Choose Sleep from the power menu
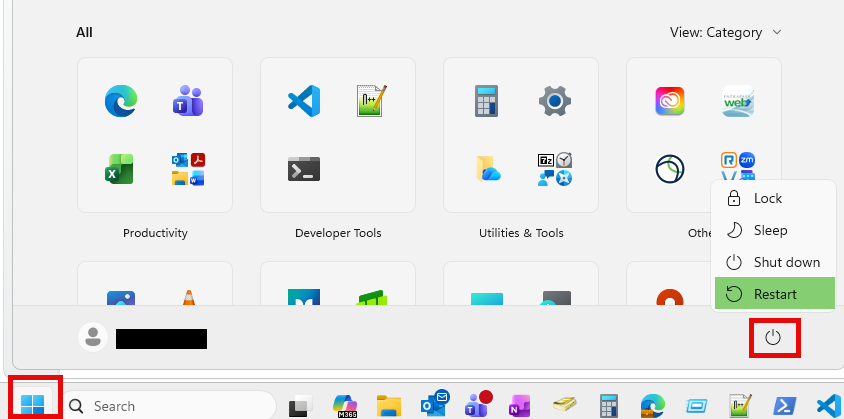This screenshot has width=844, height=419. coord(774,231)
